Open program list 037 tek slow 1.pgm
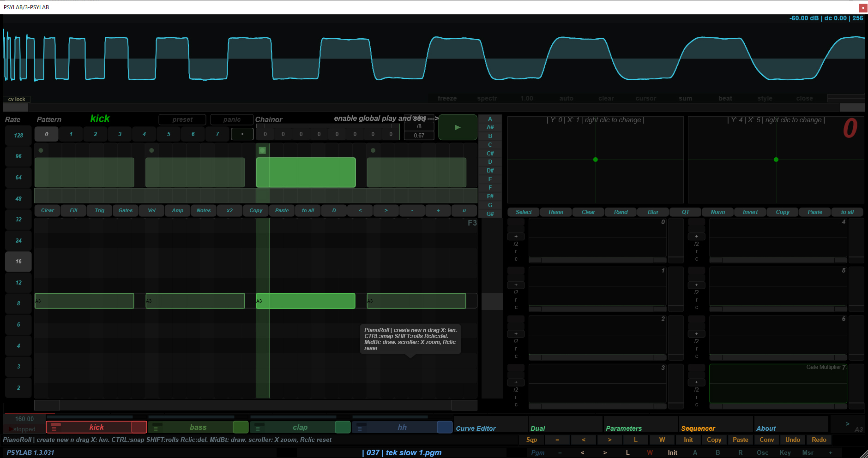 click(x=402, y=452)
